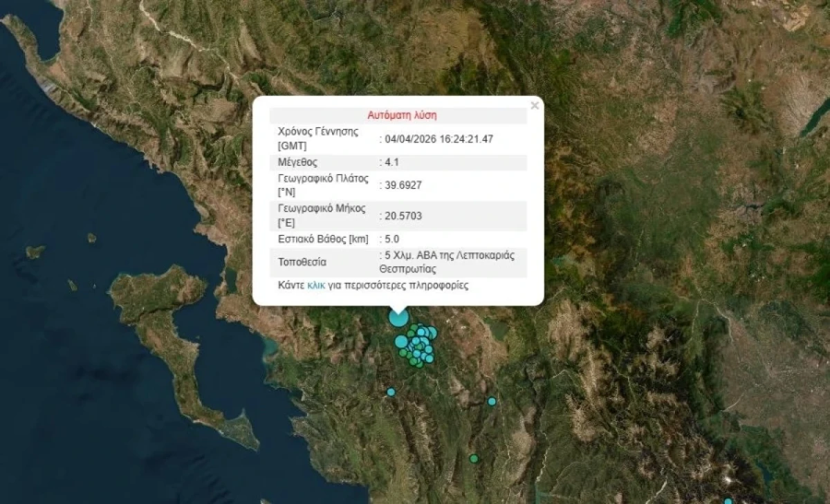Click the 'Εστιακό Βάθος [km]' label
Image resolution: width=830 pixels, height=504 pixels.
pos(322,239)
